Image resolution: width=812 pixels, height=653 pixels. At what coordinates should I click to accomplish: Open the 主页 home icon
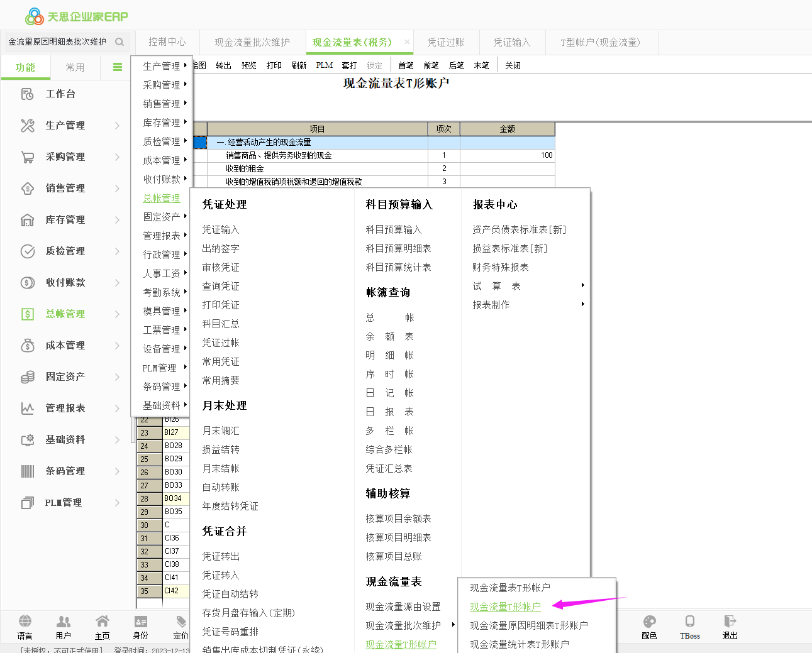pyautogui.click(x=102, y=622)
